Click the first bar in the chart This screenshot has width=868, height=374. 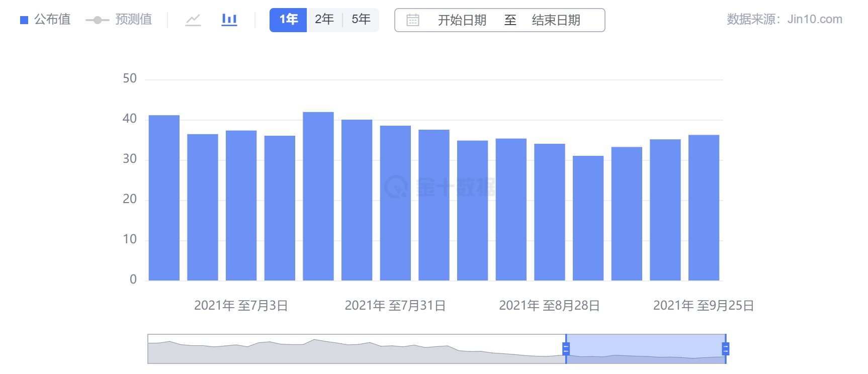coord(164,198)
